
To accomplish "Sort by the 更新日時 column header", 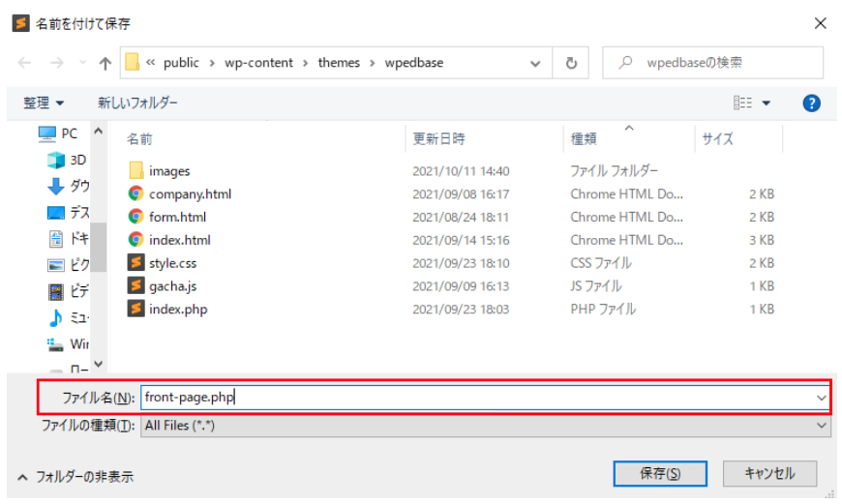I will (x=438, y=139).
